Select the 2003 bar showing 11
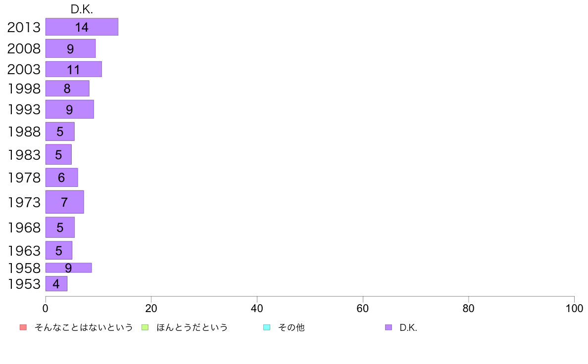This screenshot has width=588, height=364. pyautogui.click(x=73, y=69)
